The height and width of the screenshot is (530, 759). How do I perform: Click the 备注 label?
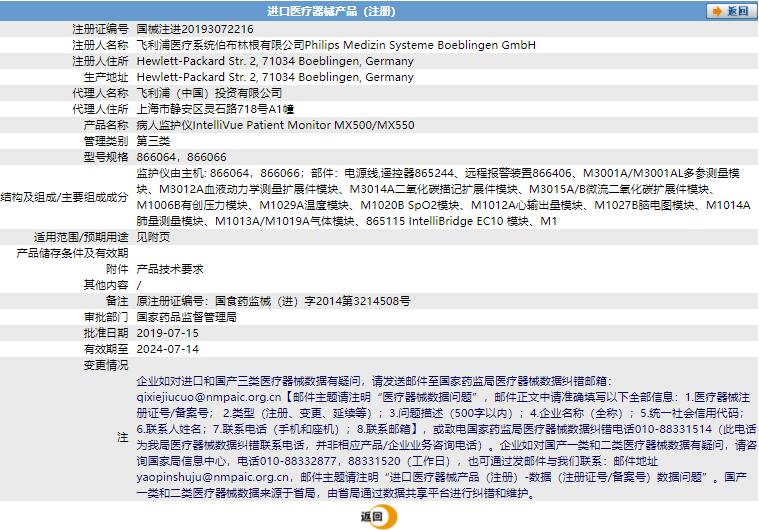[117, 301]
